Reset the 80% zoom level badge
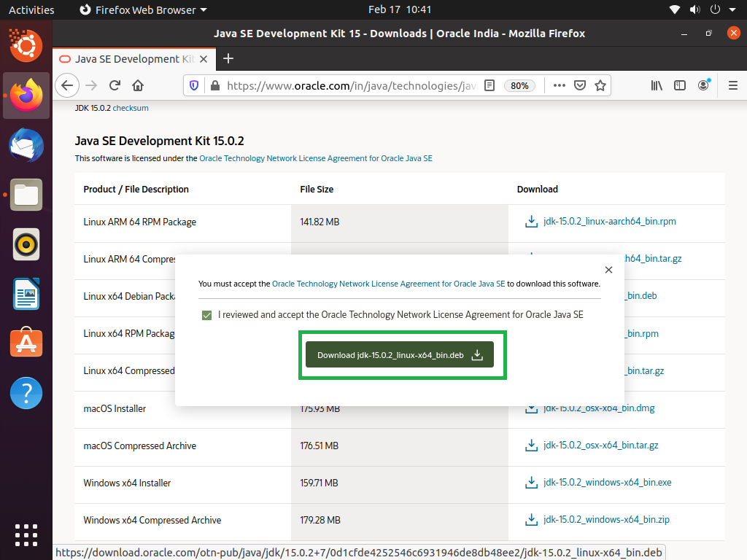The image size is (747, 560). pyautogui.click(x=519, y=86)
